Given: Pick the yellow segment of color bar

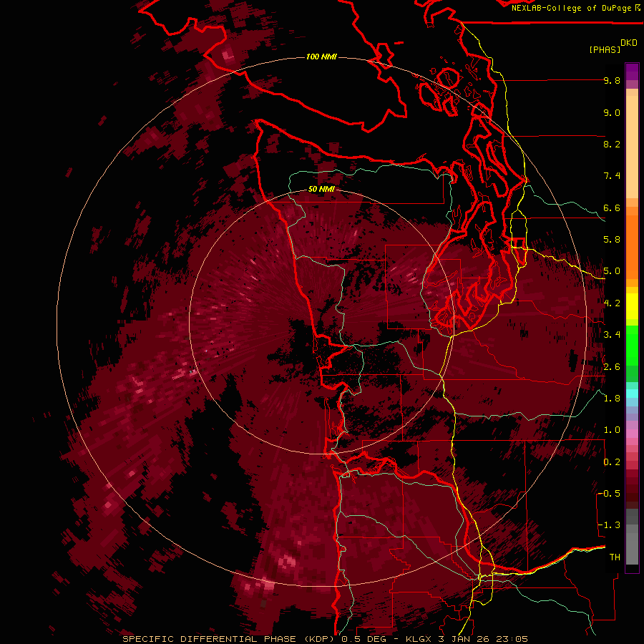Looking at the screenshot, I should click(x=632, y=306).
